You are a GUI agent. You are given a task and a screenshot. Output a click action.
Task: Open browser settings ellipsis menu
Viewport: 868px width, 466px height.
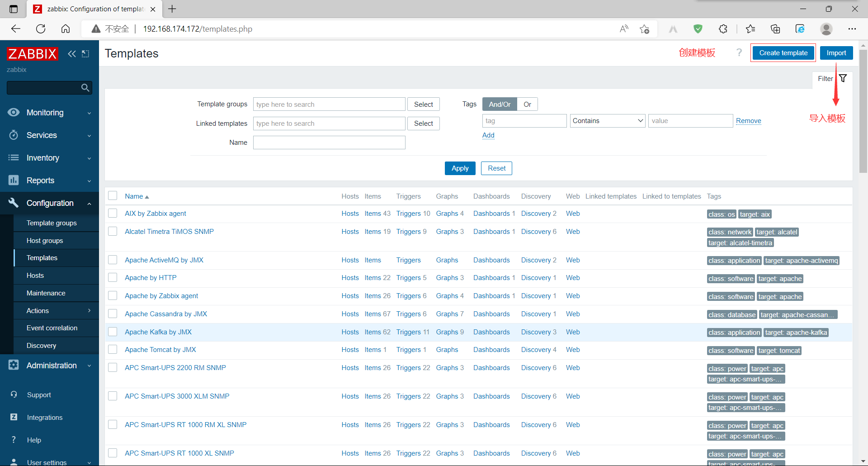point(852,29)
